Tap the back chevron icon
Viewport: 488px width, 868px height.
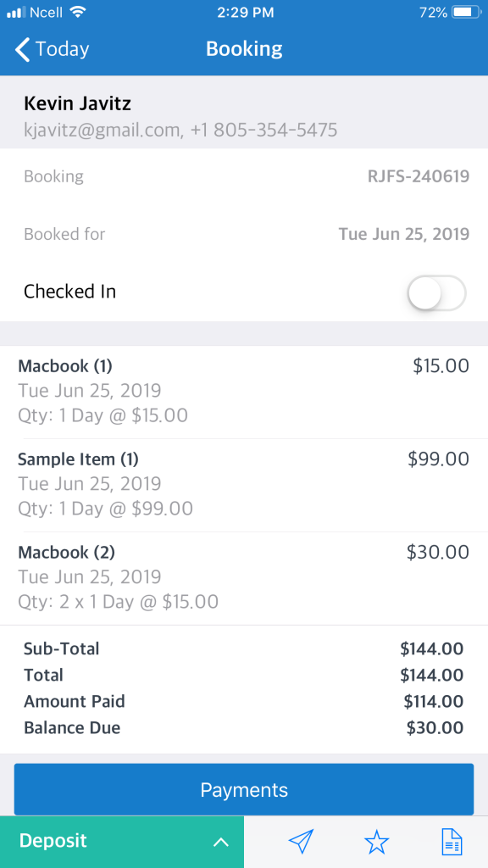pos(22,49)
